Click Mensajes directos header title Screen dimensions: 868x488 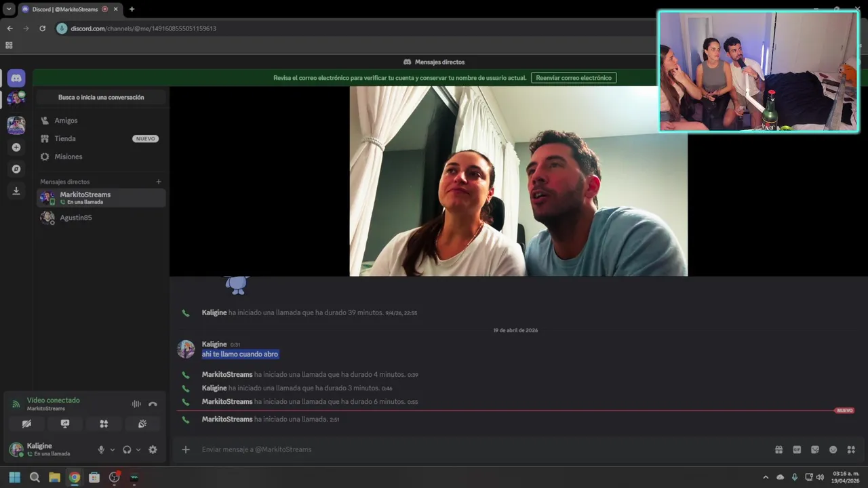[439, 62]
